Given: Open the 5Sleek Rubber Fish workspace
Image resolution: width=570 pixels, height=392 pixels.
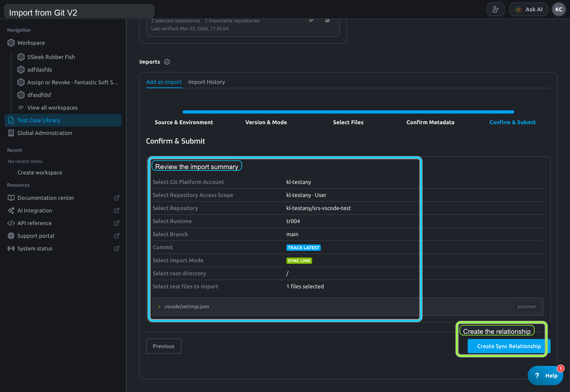Looking at the screenshot, I should pos(51,57).
